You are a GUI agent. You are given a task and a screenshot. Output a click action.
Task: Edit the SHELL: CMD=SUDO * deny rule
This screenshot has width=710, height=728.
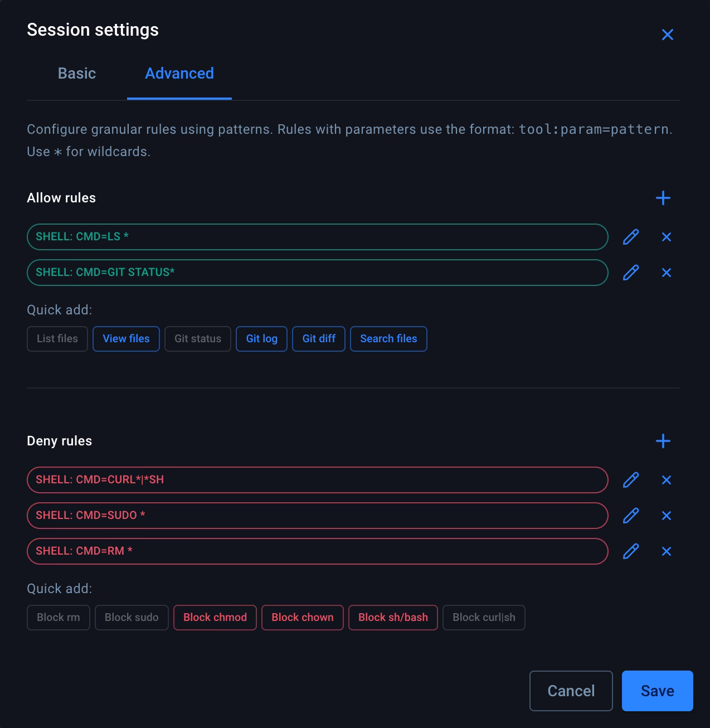630,516
